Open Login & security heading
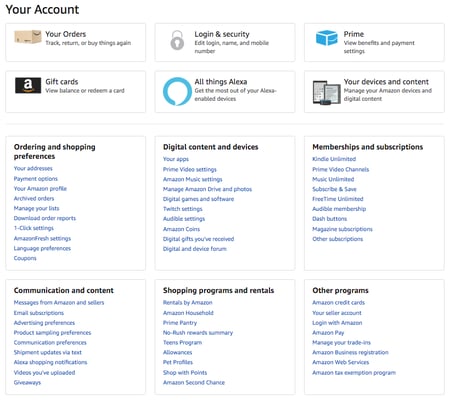 click(x=222, y=34)
